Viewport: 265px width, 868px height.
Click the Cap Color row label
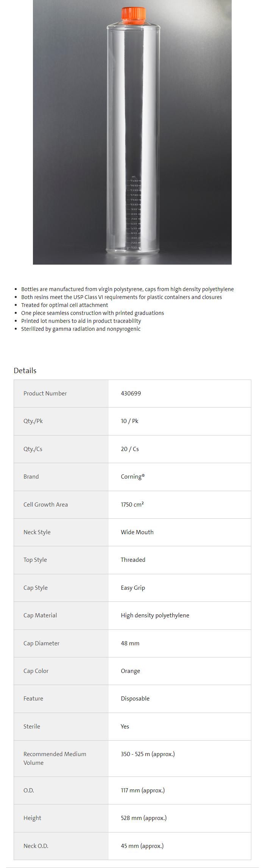pyautogui.click(x=36, y=671)
